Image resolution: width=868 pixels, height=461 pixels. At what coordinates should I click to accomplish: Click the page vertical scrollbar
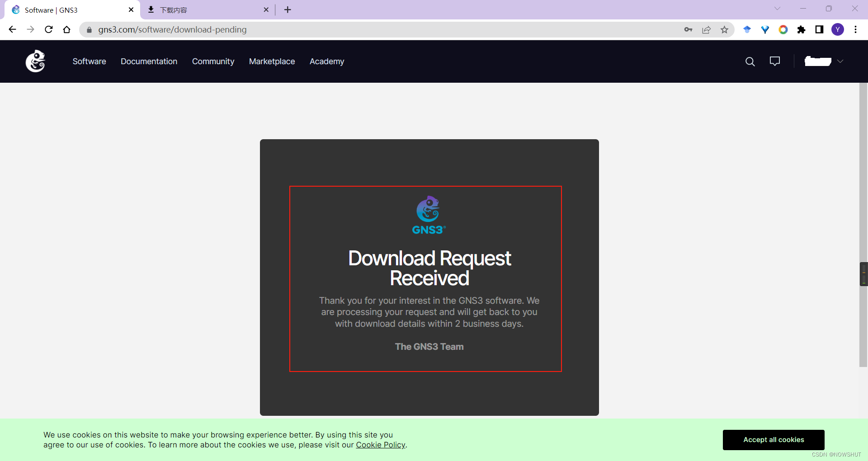pyautogui.click(x=863, y=225)
